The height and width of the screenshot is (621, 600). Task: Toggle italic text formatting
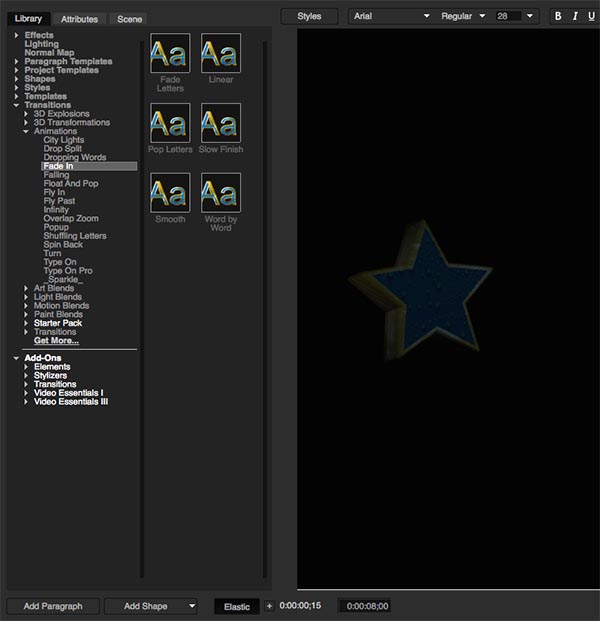point(576,16)
